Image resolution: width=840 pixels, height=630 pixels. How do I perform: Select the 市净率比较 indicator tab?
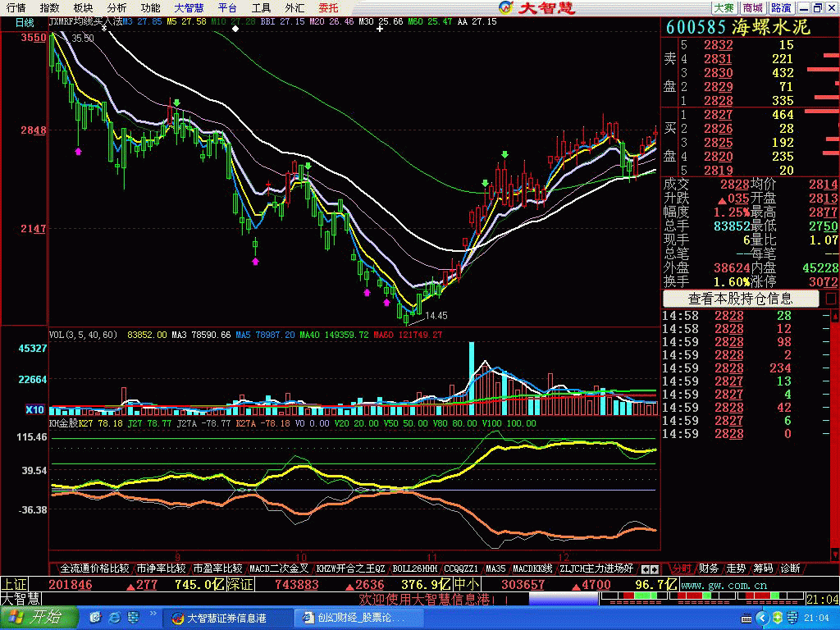click(161, 568)
